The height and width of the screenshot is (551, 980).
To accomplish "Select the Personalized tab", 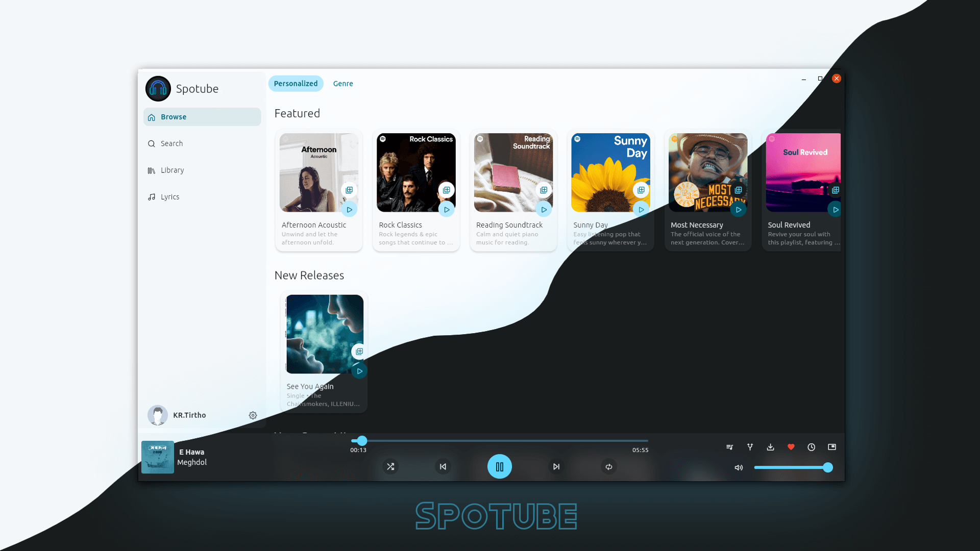I will click(296, 83).
